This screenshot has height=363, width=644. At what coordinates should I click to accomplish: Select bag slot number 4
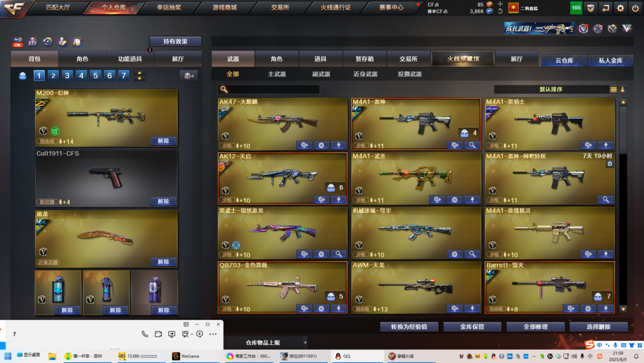81,76
